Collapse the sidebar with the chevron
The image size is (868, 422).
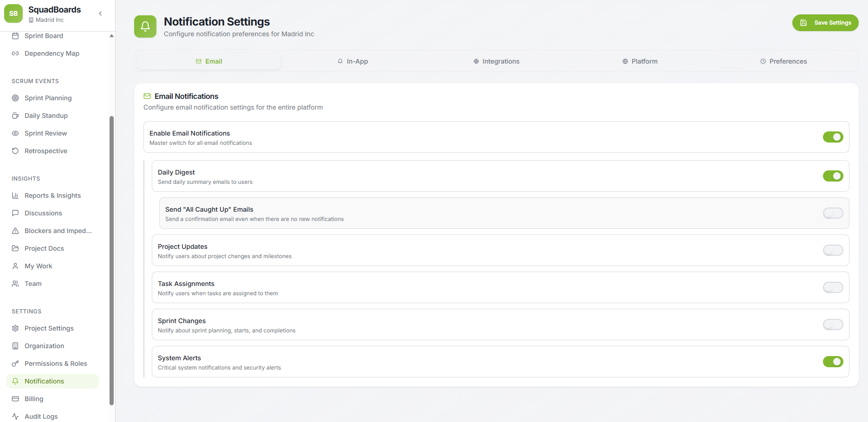click(100, 13)
